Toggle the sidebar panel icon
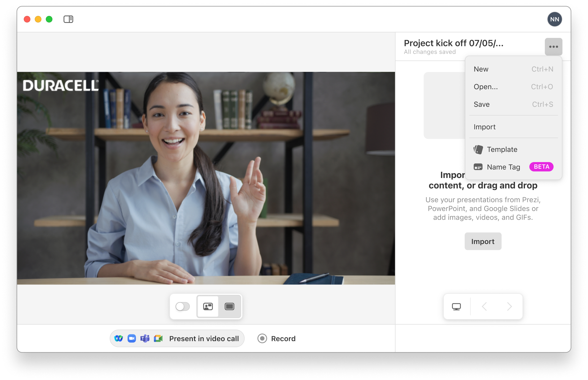The width and height of the screenshot is (588, 380). click(x=68, y=19)
